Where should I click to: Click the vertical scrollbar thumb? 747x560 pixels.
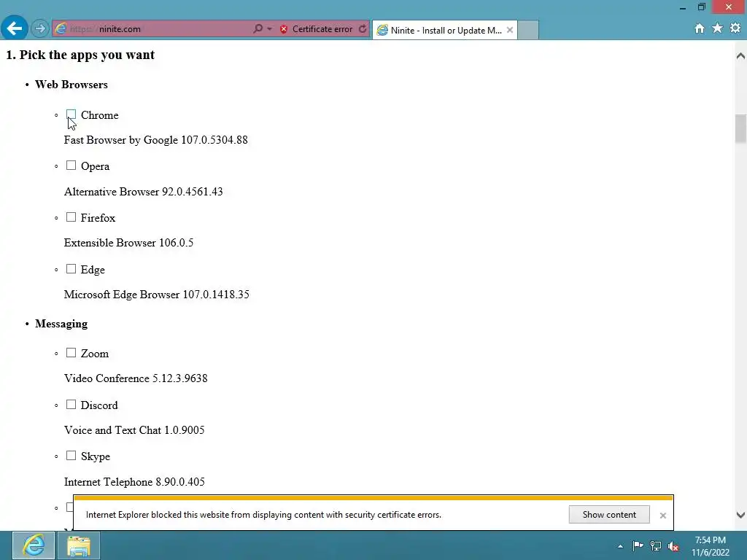(740, 128)
